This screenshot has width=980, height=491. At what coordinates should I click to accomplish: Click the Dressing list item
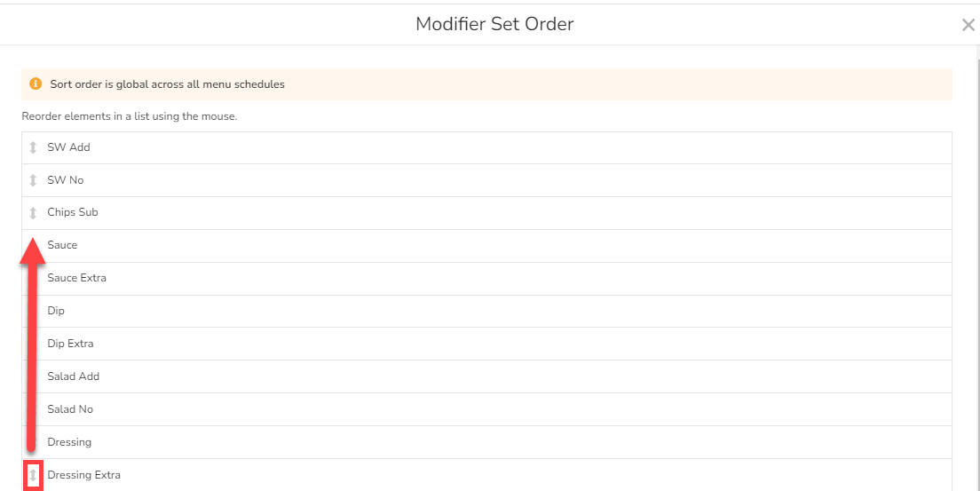point(69,442)
